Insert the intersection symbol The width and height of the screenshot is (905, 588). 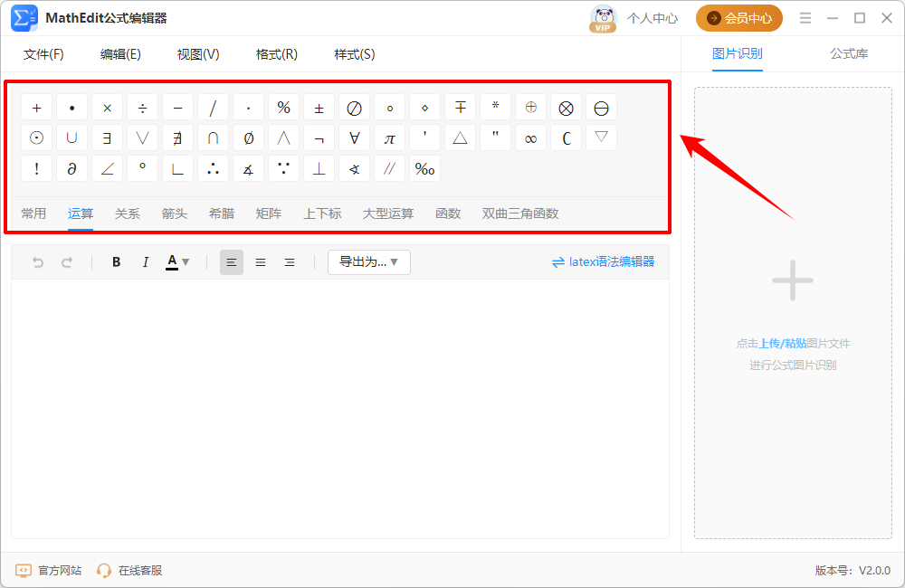tap(213, 138)
